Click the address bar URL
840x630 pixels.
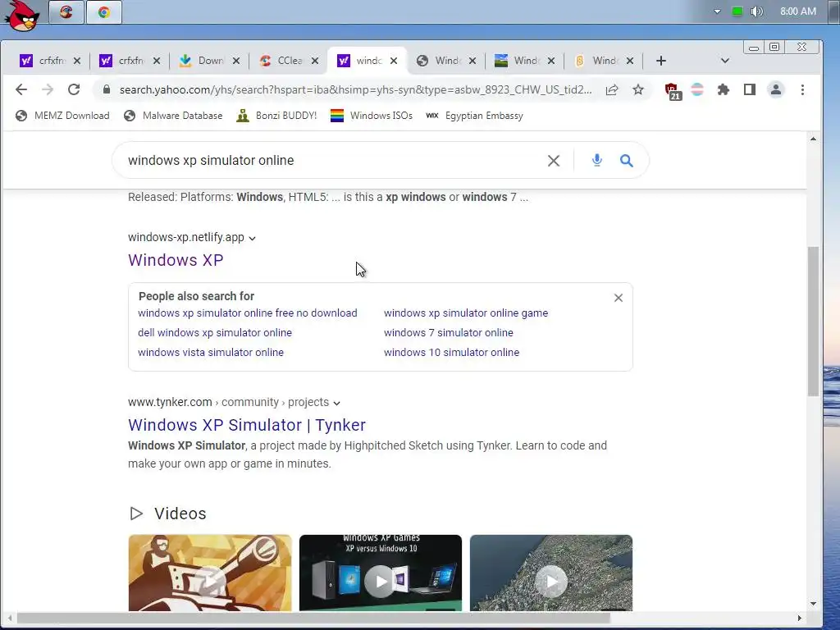[355, 90]
